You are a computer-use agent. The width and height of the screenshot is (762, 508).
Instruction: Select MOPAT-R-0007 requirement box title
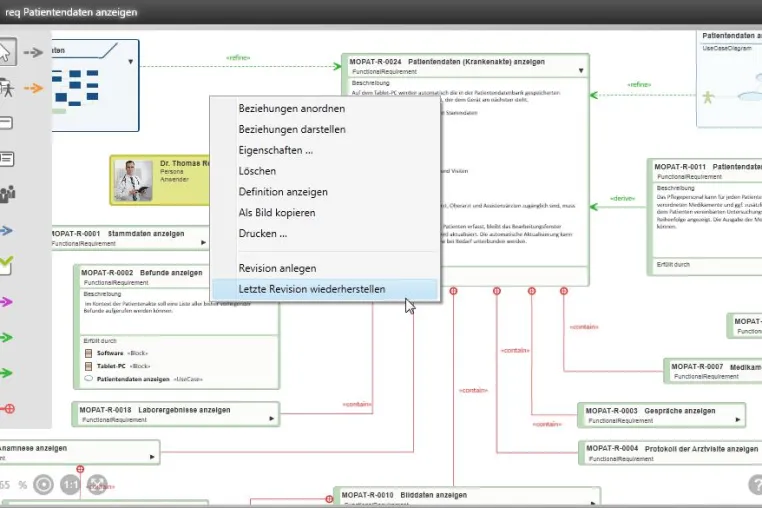(716, 367)
